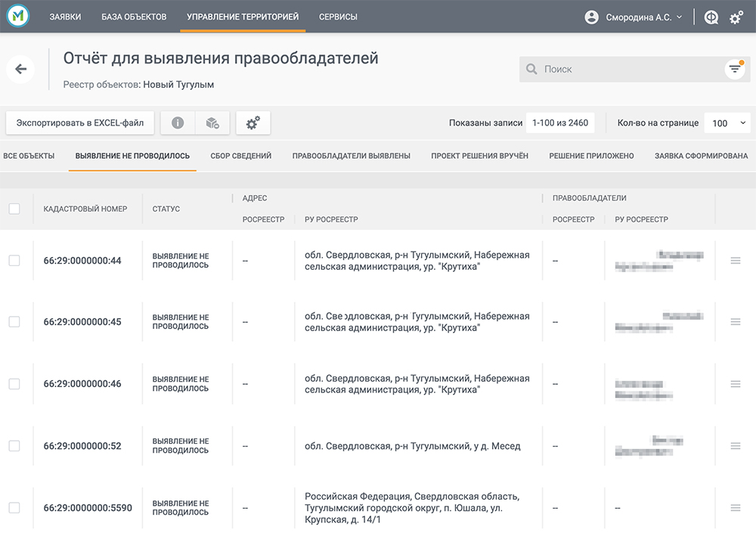Screen dimensions: 756x536
Task: Click the address ending with у д. Месед
Action: (413, 446)
